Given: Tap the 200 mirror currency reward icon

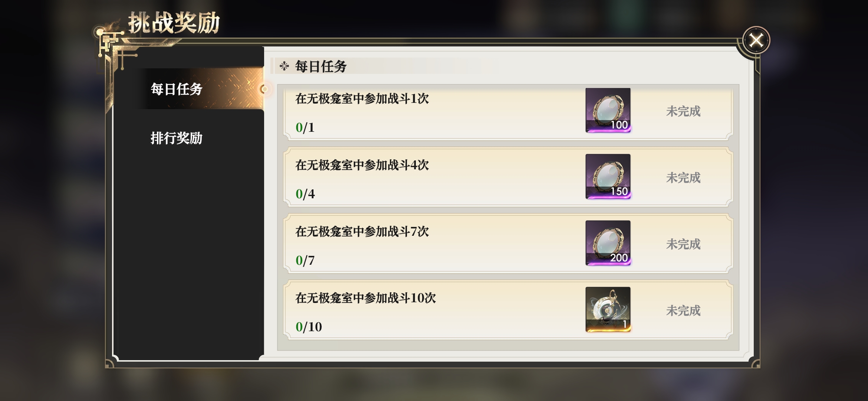Looking at the screenshot, I should (608, 243).
